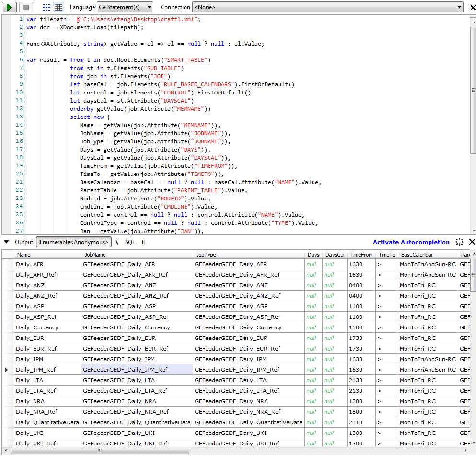Sort by the DaysCal column header
Viewport: 476px width, 456px height.
click(x=335, y=255)
